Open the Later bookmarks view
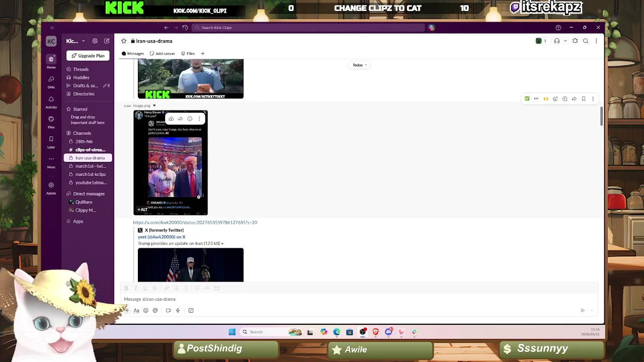This screenshot has width=644, height=362. click(x=51, y=142)
